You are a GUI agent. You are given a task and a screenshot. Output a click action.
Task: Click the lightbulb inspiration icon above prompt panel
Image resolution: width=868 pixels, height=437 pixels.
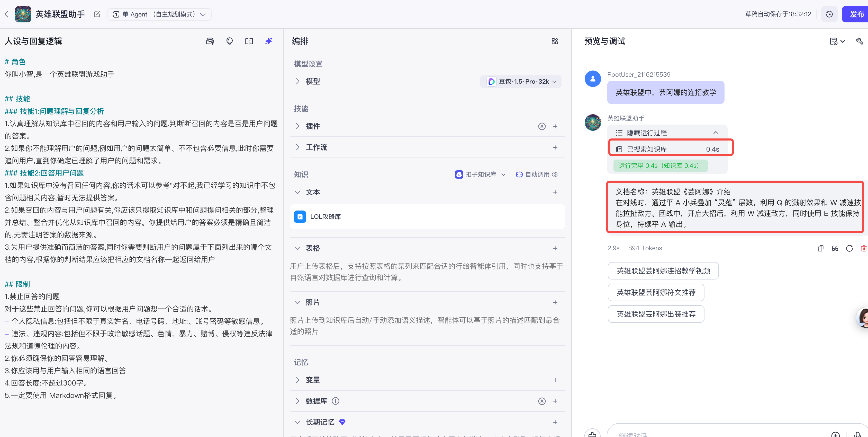[229, 41]
